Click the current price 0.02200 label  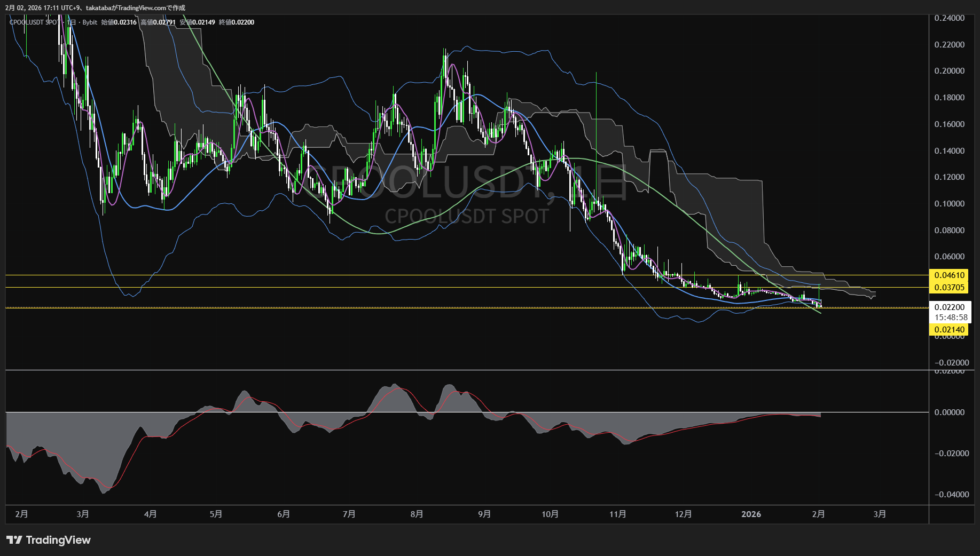pyautogui.click(x=949, y=307)
